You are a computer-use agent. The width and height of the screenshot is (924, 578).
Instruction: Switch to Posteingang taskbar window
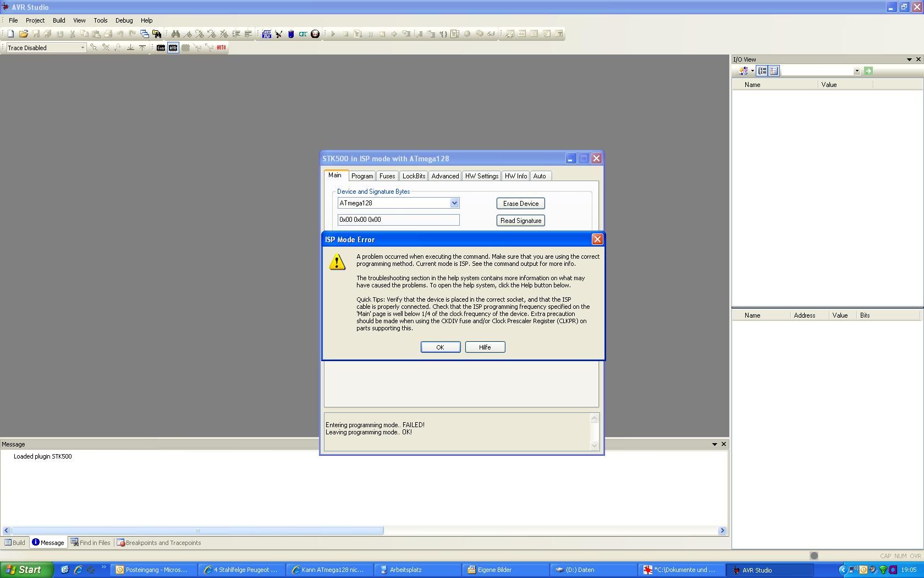click(153, 570)
